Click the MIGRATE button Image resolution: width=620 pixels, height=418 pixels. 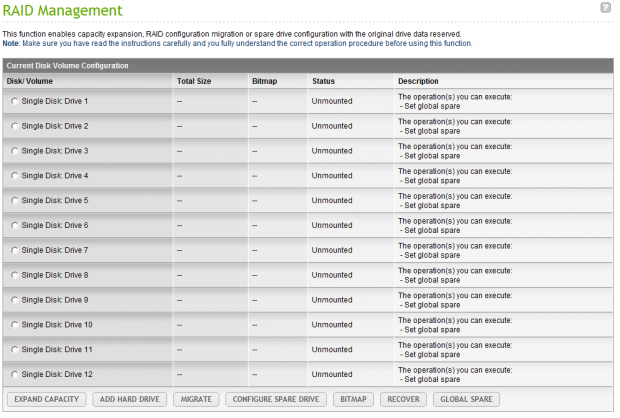pos(196,399)
